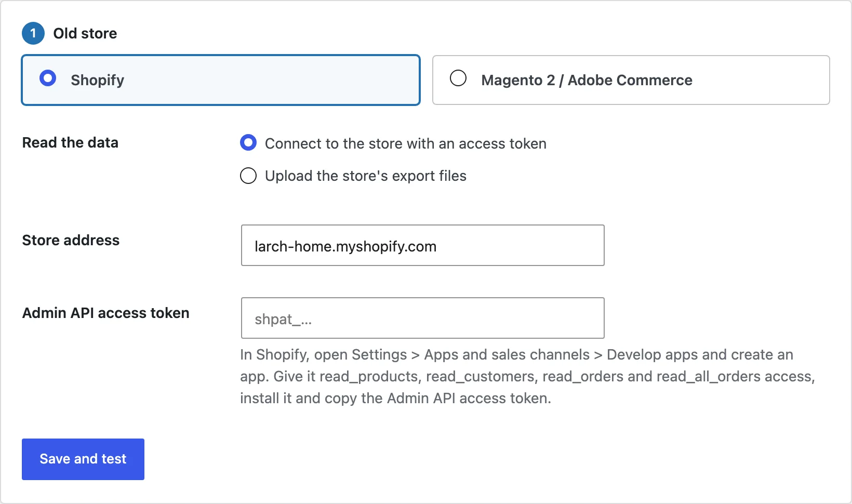852x504 pixels.
Task: Click the 'Store address' label
Action: coord(71,240)
